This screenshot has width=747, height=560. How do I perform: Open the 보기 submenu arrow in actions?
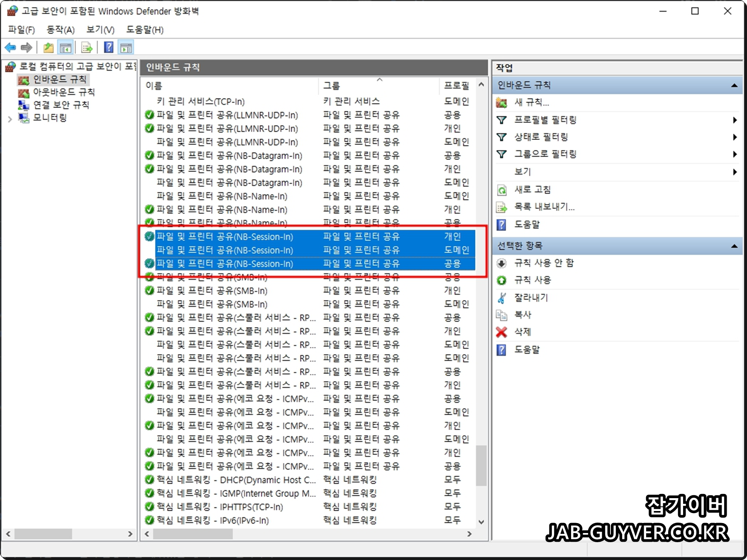click(x=735, y=172)
